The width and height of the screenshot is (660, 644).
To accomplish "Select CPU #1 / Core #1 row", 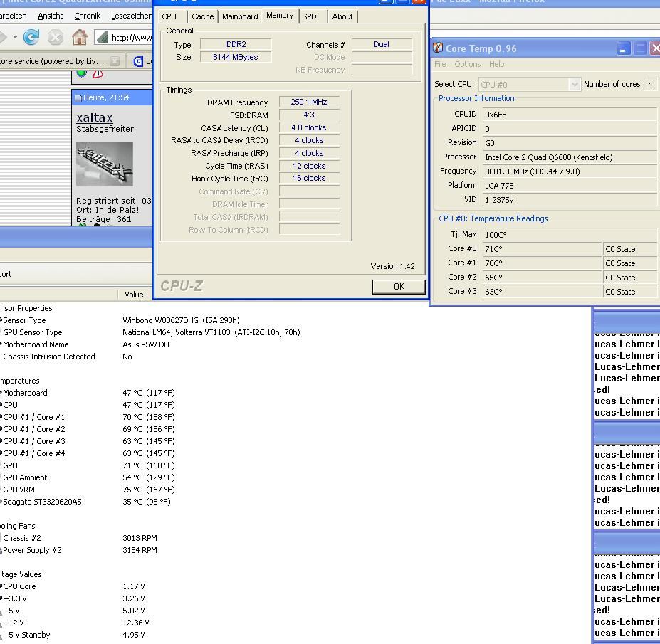I will pos(88,417).
